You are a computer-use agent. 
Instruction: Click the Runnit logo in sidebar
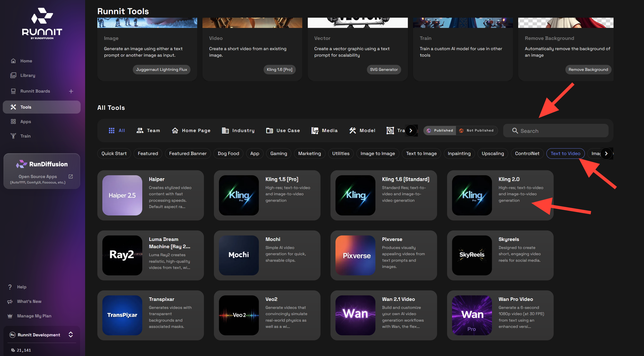(42, 24)
